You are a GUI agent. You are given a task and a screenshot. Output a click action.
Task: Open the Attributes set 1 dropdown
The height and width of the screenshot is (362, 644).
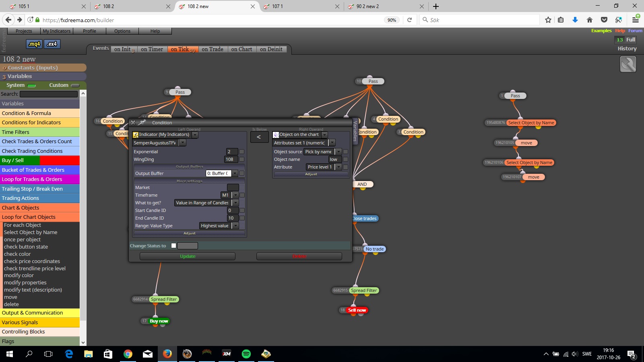(332, 143)
